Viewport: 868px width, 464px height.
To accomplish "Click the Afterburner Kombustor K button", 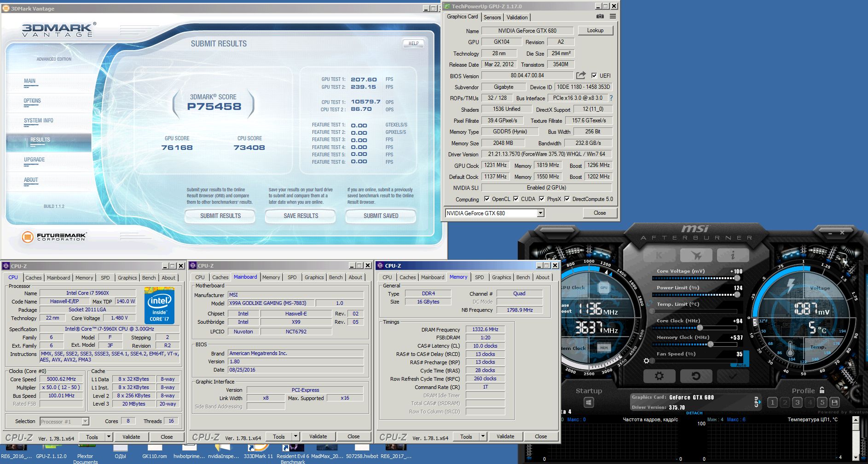I will (659, 255).
